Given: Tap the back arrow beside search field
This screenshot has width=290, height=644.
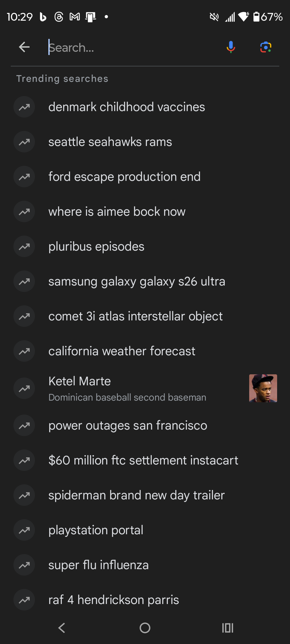Looking at the screenshot, I should tap(24, 47).
